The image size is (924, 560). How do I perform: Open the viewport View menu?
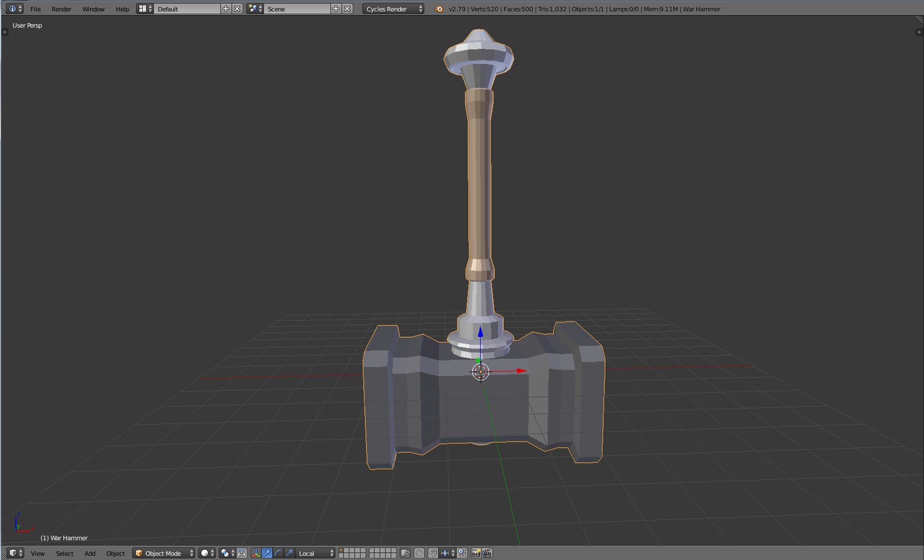(38, 553)
